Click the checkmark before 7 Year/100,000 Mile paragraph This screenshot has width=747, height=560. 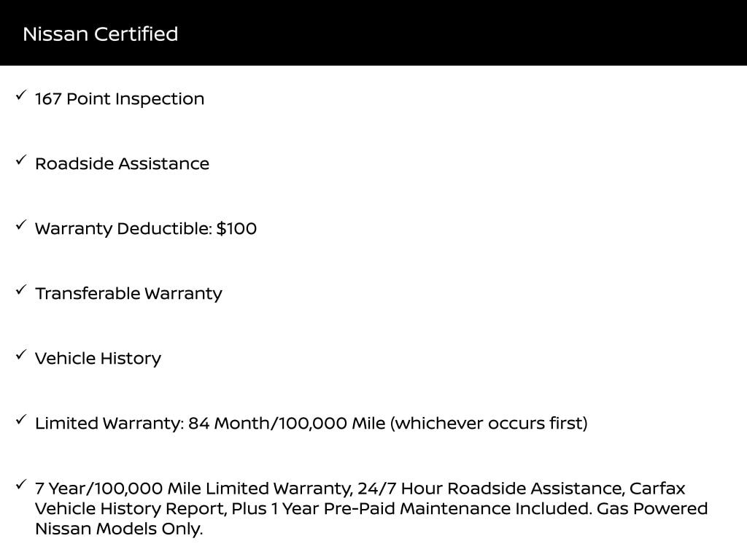tap(21, 485)
